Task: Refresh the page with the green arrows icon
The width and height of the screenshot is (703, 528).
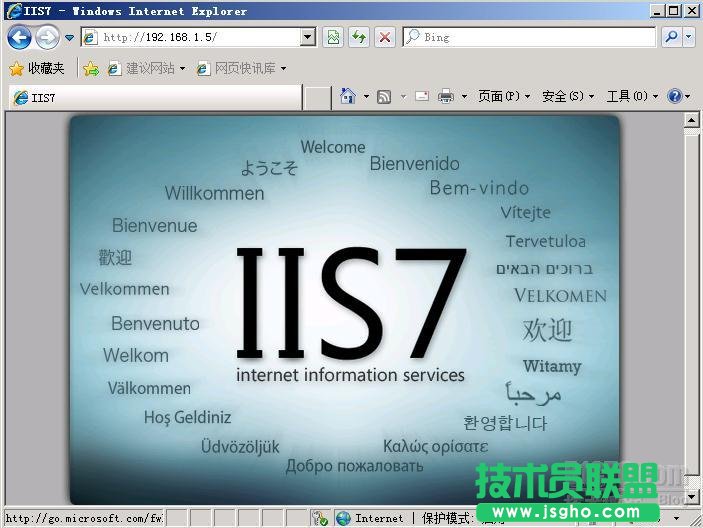Action: pos(359,37)
